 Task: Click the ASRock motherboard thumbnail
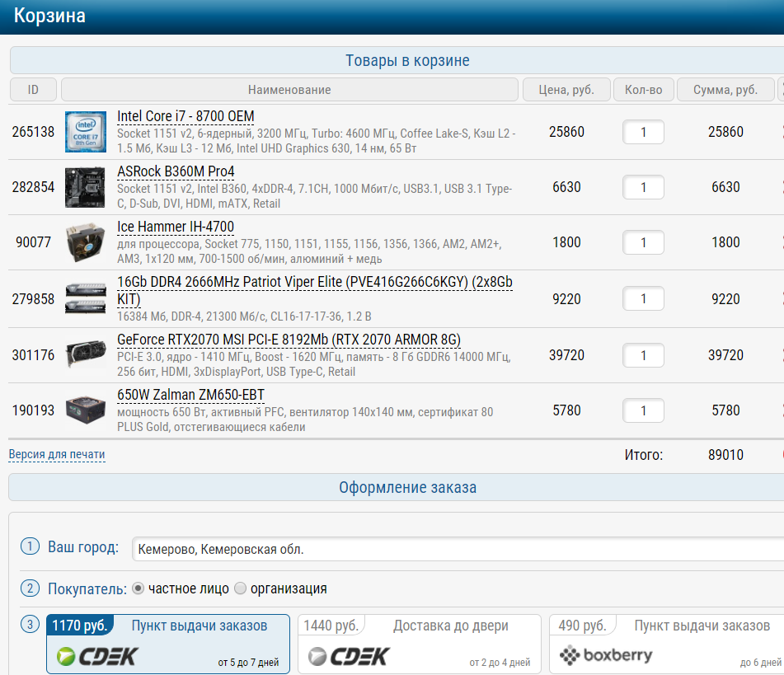(x=86, y=187)
